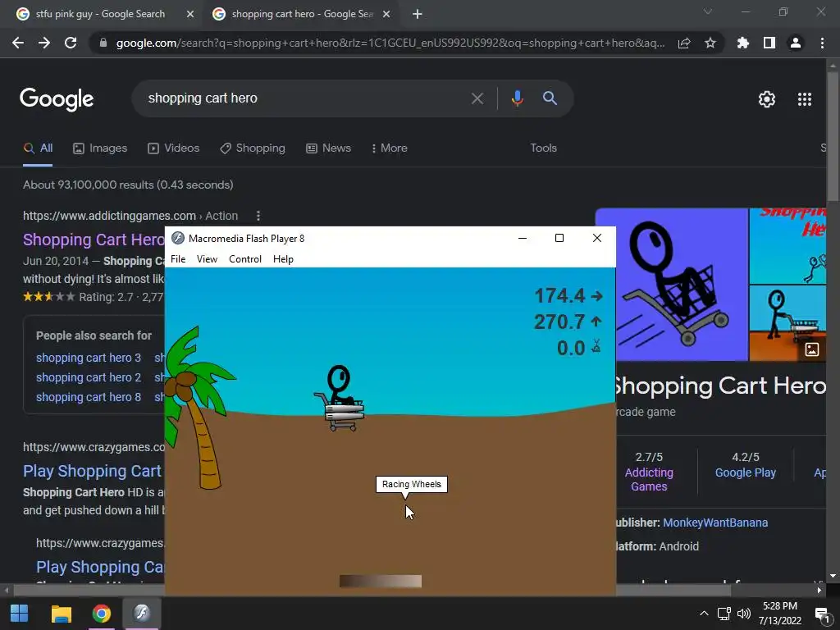Select the Images search tab
The image size is (840, 630).
click(100, 148)
